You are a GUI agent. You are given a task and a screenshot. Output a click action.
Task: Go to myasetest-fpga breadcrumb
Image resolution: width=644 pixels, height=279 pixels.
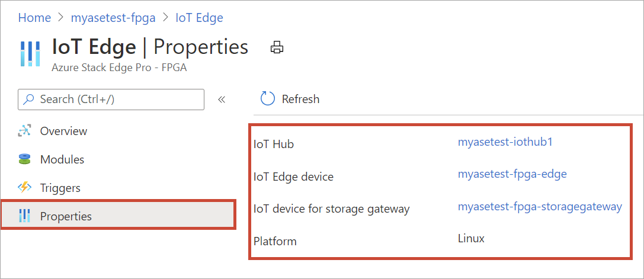113,18
